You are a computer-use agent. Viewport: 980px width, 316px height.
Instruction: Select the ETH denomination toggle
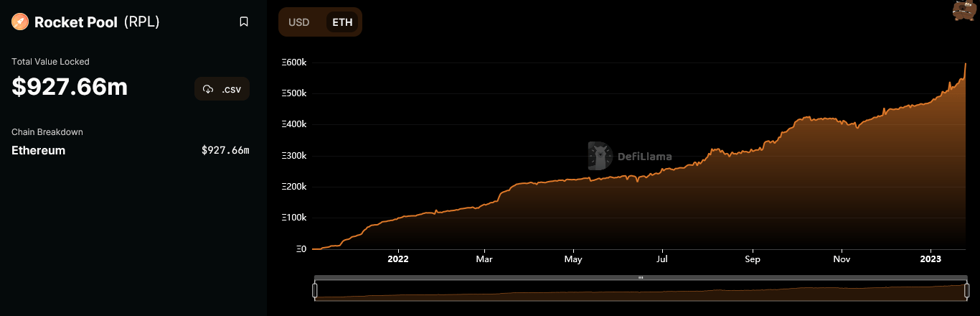point(342,22)
